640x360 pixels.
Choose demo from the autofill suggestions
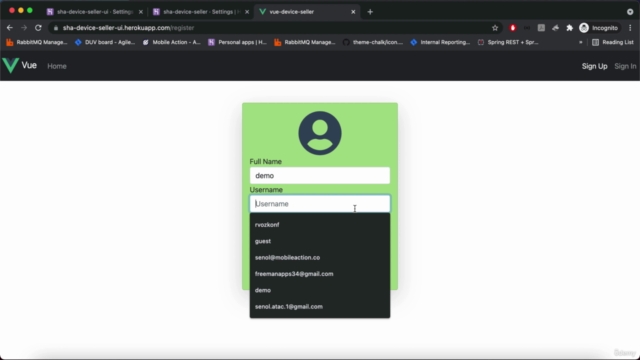coord(320,290)
